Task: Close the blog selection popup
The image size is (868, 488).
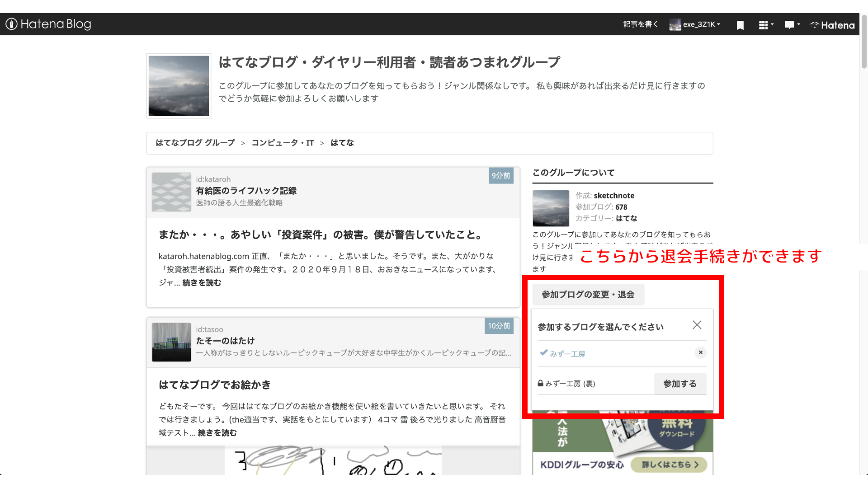Action: 697,325
